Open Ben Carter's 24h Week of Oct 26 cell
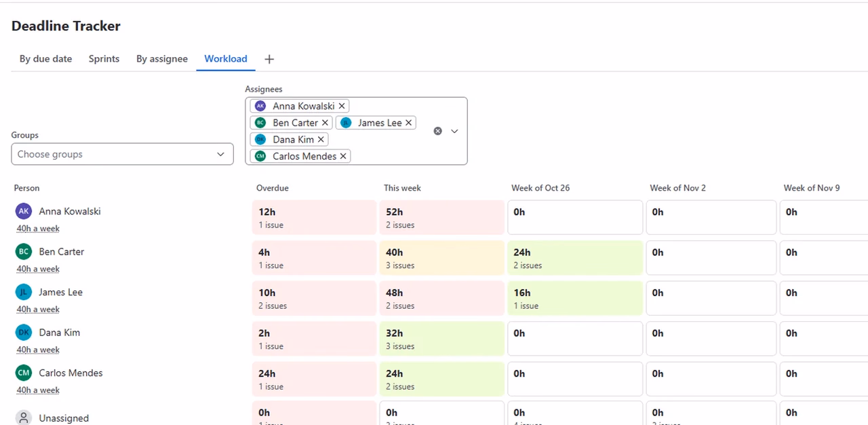The height and width of the screenshot is (425, 868). point(575,258)
